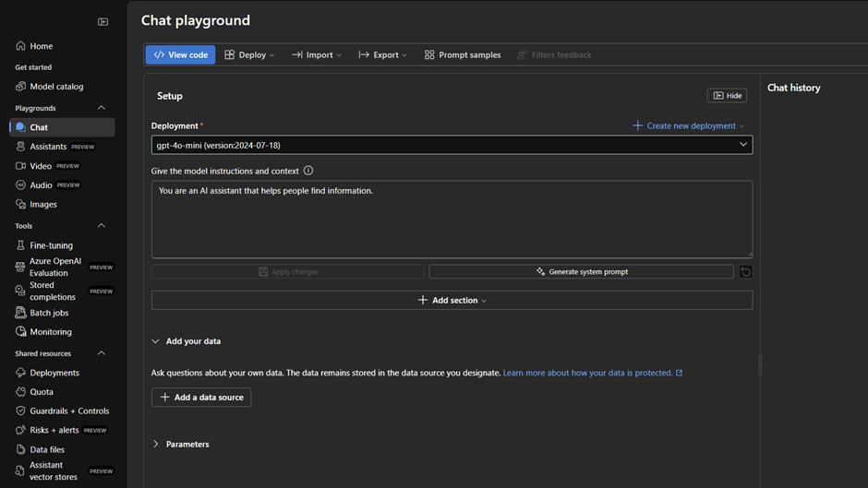The height and width of the screenshot is (488, 868).
Task: Click into the system message text area
Action: coord(452,220)
